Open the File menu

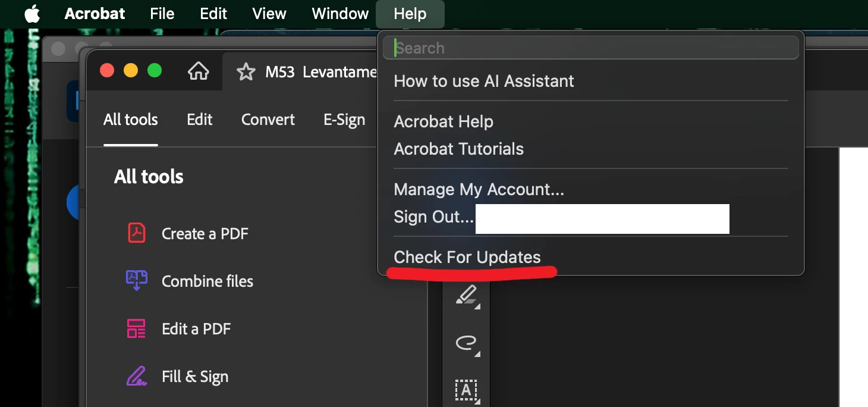tap(162, 14)
